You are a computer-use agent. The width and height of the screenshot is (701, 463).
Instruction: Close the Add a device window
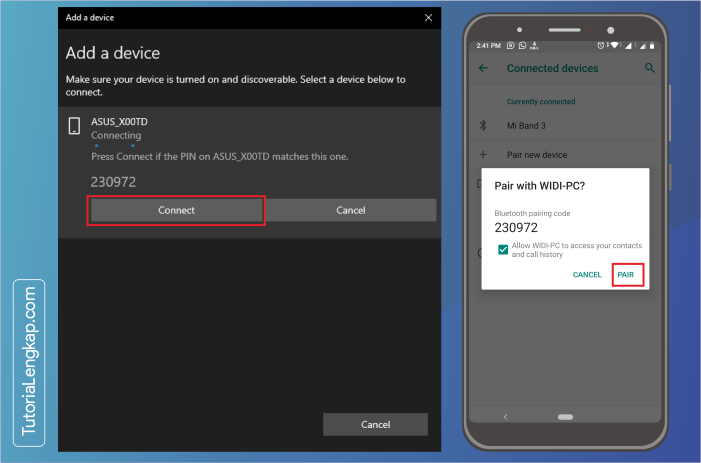point(428,17)
